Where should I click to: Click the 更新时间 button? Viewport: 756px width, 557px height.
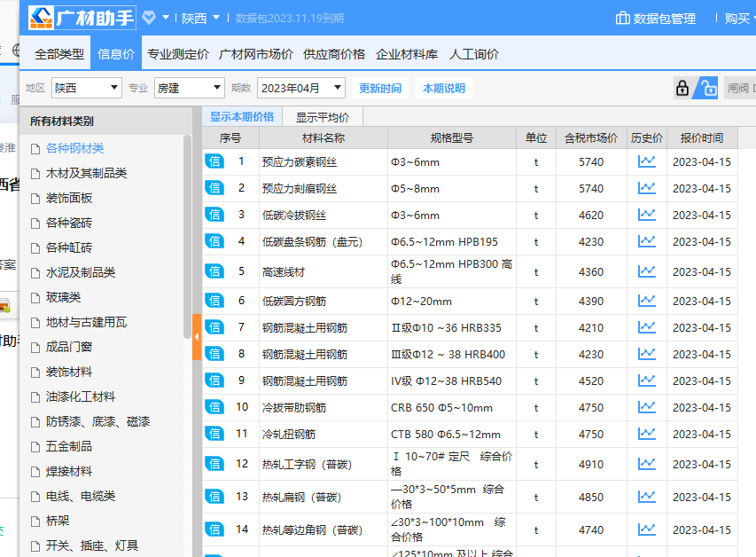pos(380,88)
